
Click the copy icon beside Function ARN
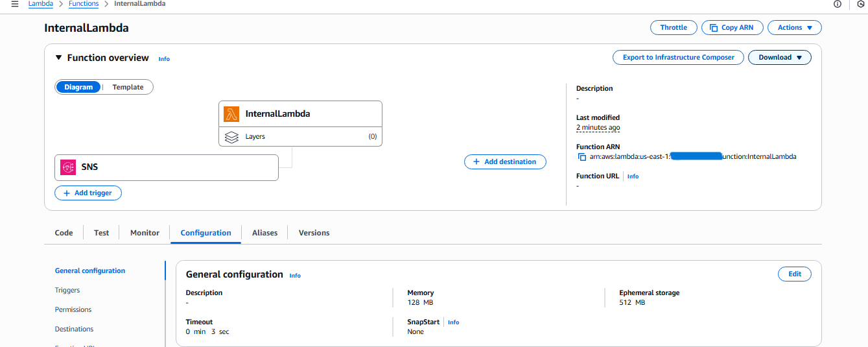581,156
